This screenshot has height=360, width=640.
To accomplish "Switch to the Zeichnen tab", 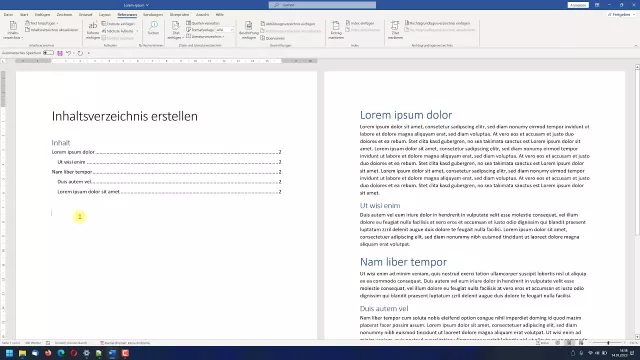I will pyautogui.click(x=64, y=14).
